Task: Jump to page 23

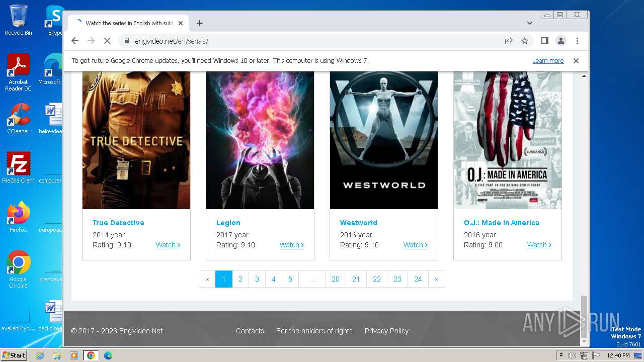Action: [397, 279]
